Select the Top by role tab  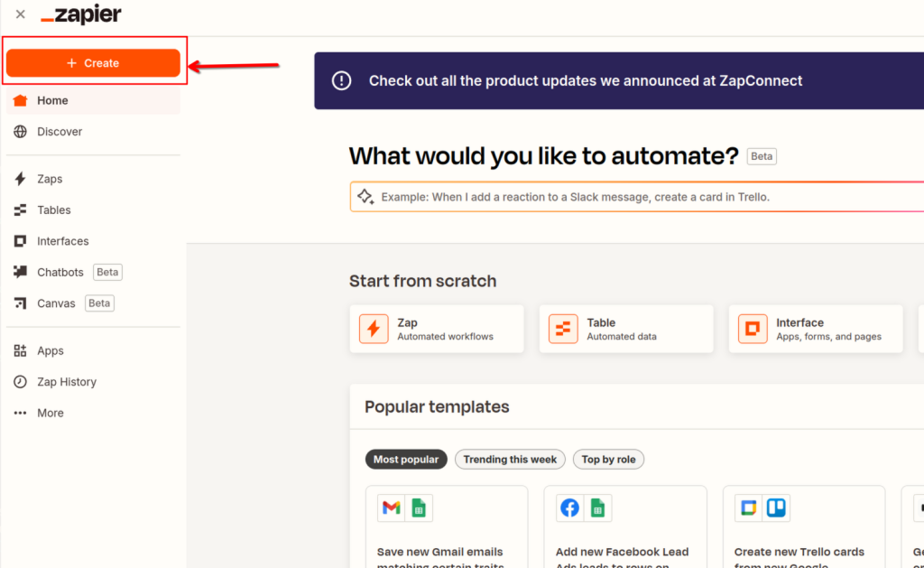click(608, 460)
